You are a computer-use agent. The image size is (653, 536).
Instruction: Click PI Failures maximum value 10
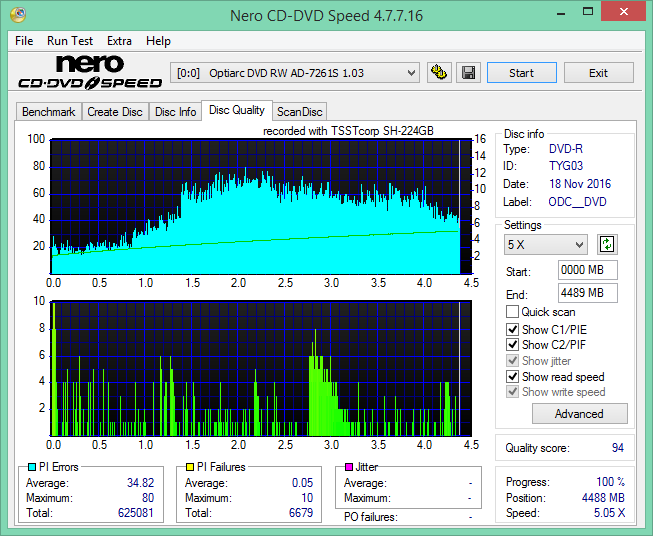point(307,498)
